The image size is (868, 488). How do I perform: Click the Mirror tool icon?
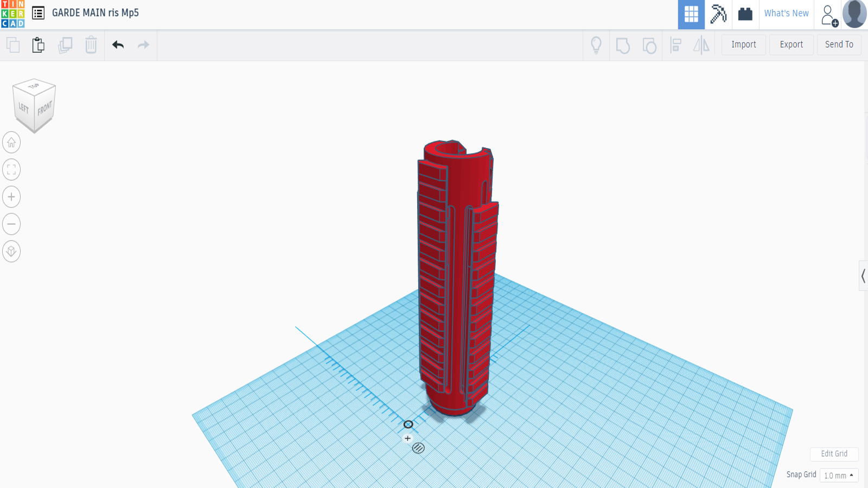point(701,45)
